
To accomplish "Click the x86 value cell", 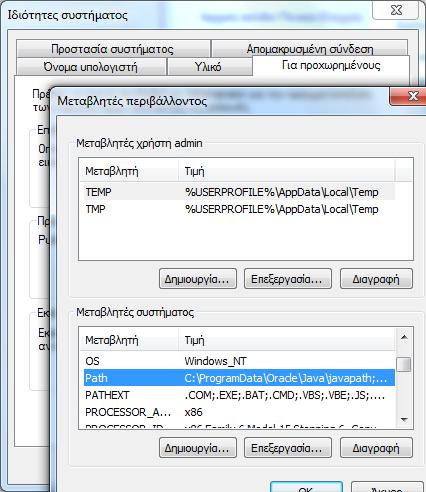I will tap(193, 412).
